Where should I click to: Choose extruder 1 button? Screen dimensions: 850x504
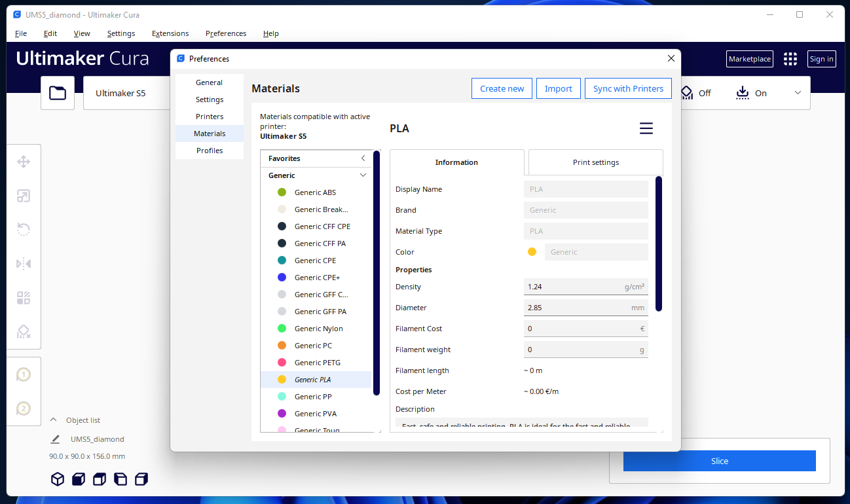tap(24, 374)
